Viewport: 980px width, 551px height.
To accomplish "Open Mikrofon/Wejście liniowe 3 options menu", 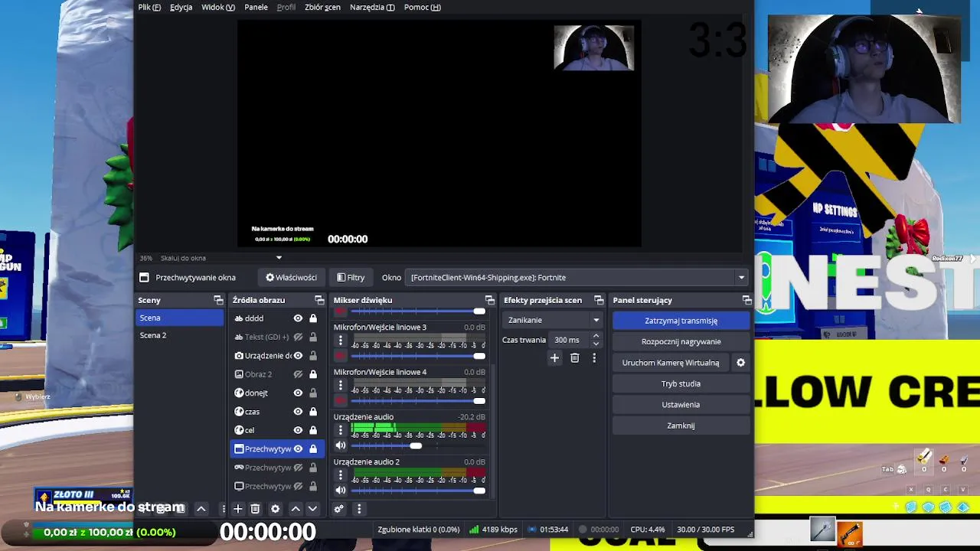I will tap(341, 341).
